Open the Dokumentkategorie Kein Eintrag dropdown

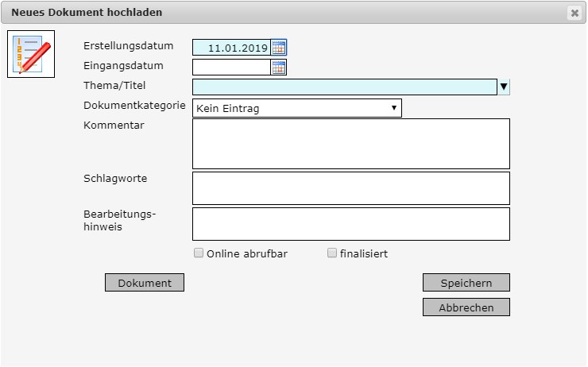tap(297, 108)
